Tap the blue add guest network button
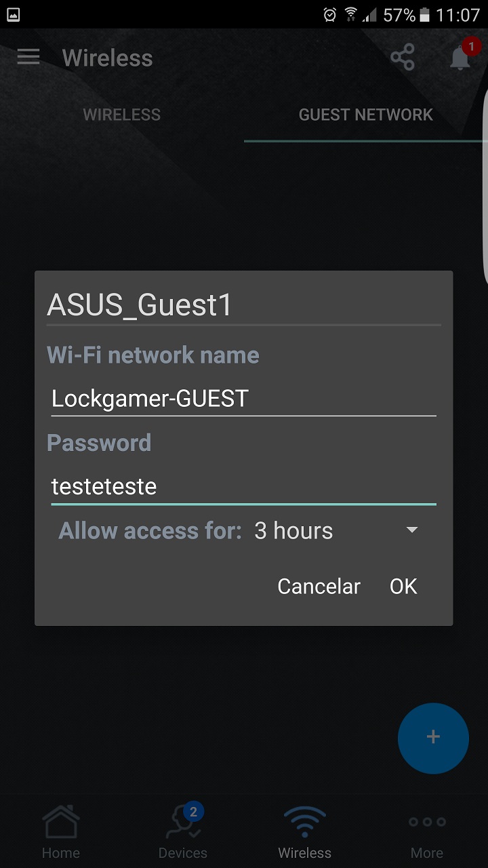The width and height of the screenshot is (488, 868). point(433,738)
